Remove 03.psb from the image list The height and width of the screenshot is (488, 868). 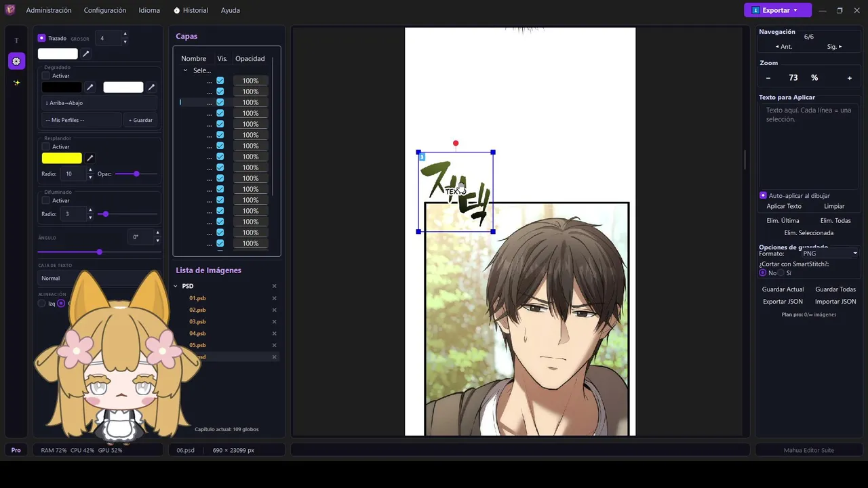[x=275, y=321]
